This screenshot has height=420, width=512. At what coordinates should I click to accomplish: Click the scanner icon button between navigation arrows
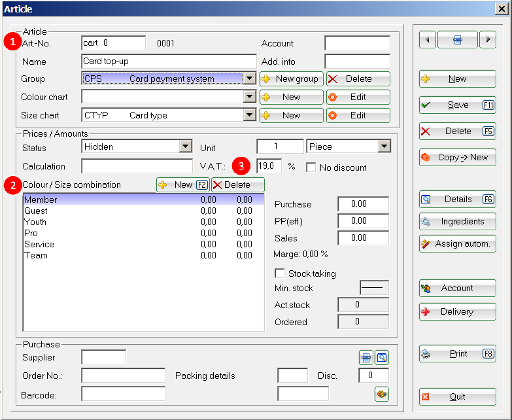(x=457, y=40)
